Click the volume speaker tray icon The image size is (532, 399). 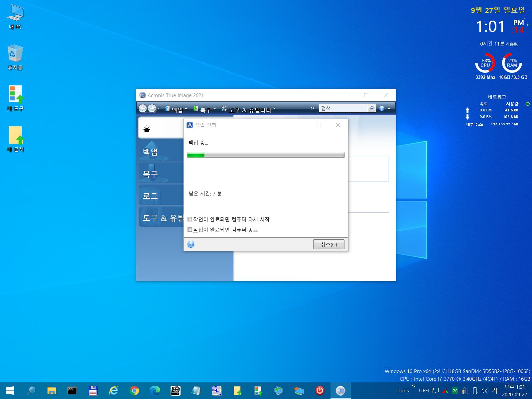pyautogui.click(x=485, y=391)
